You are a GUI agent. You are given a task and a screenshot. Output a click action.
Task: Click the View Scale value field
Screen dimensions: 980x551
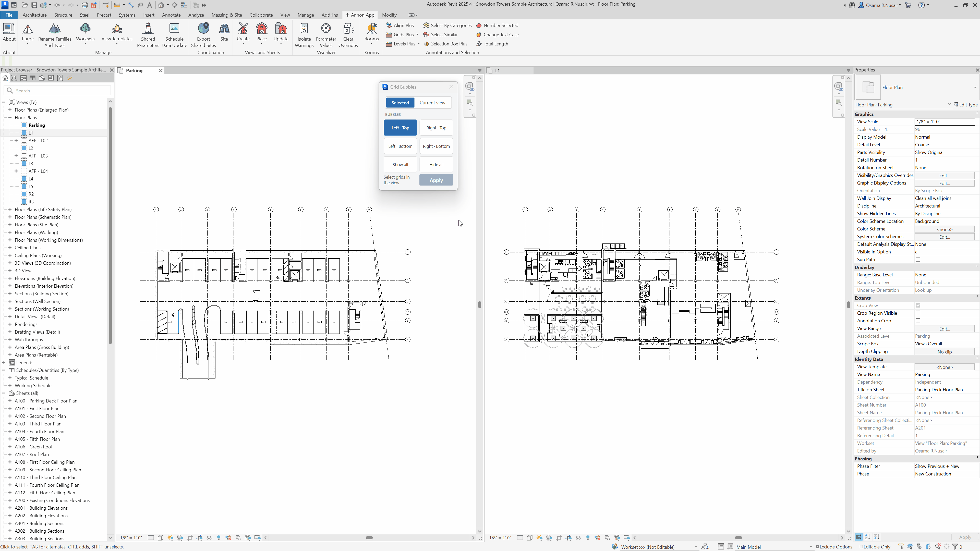click(944, 122)
